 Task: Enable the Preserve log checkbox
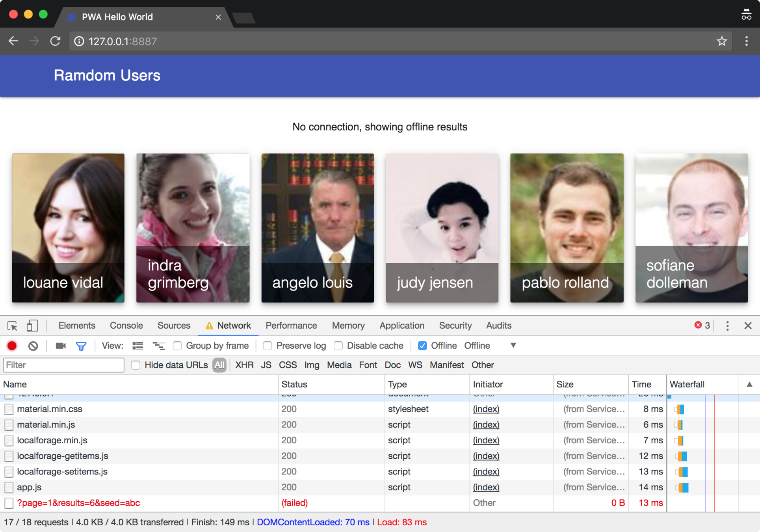[x=268, y=346]
